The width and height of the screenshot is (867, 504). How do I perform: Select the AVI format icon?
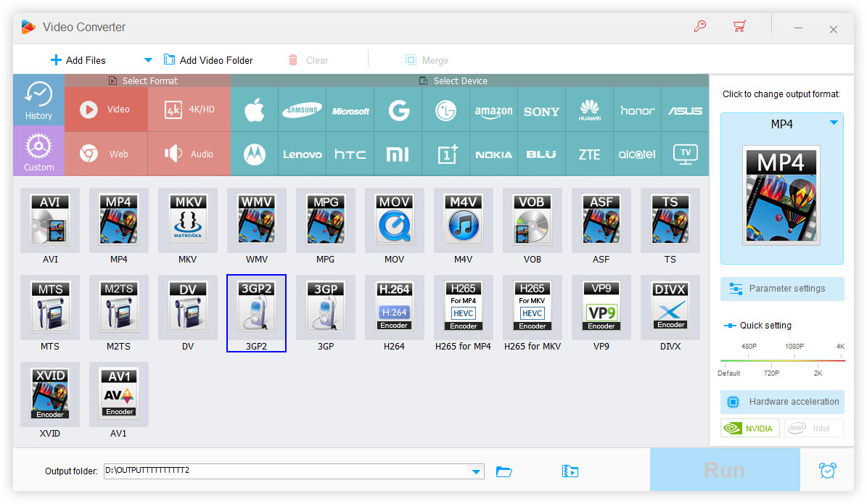(x=50, y=220)
